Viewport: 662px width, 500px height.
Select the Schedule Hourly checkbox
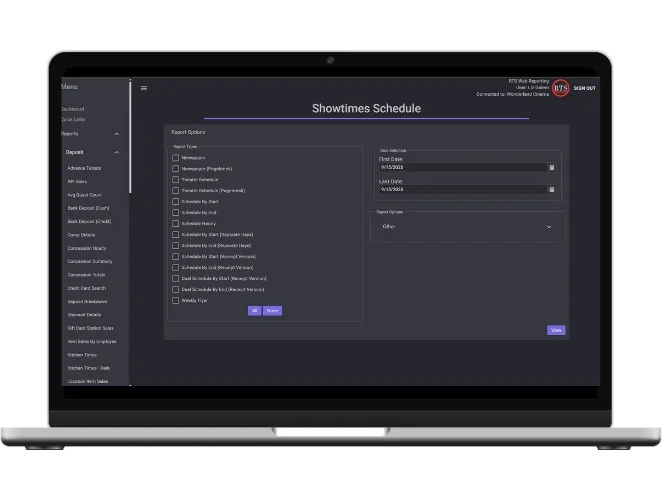tap(176, 223)
